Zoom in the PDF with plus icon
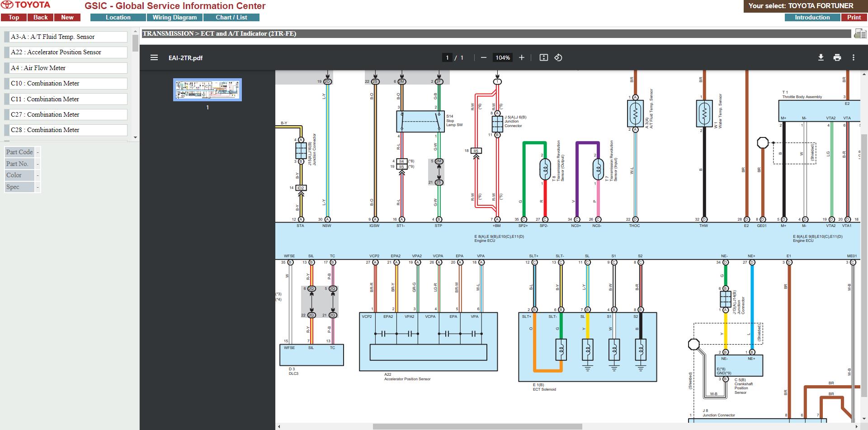The height and width of the screenshot is (430, 868). tap(521, 57)
